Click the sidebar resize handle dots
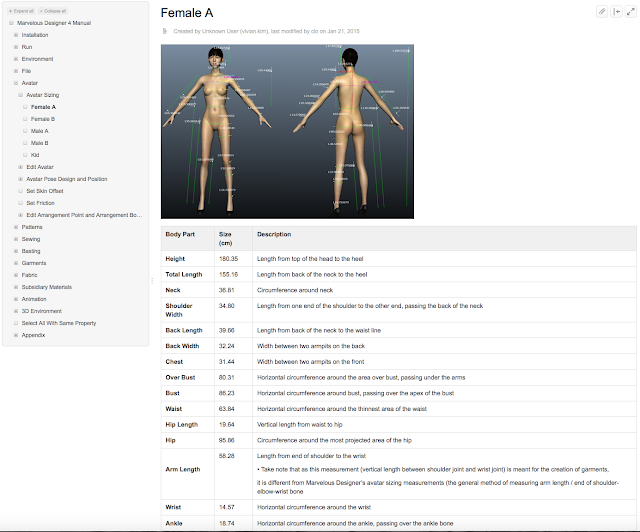Viewport: 640px width, 532px height. coord(152,280)
